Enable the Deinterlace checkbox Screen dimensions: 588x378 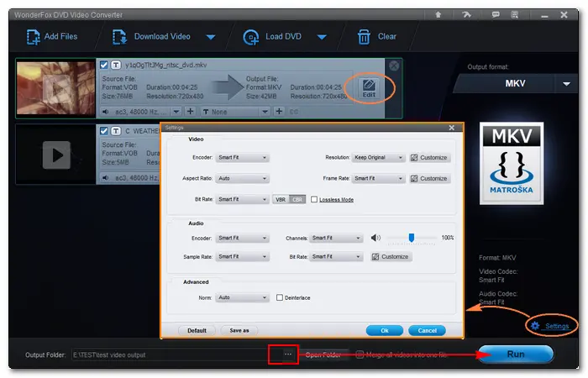point(280,297)
